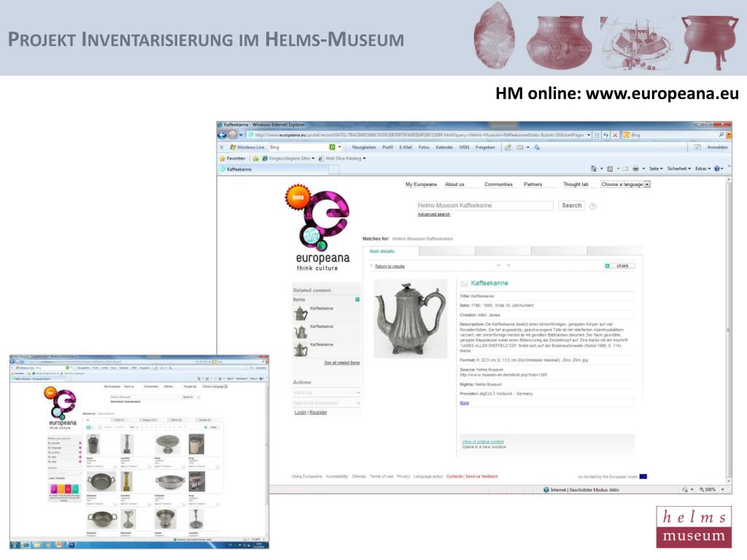747x560 pixels.
Task: Open the Extras menu dropdown
Action: (703, 168)
